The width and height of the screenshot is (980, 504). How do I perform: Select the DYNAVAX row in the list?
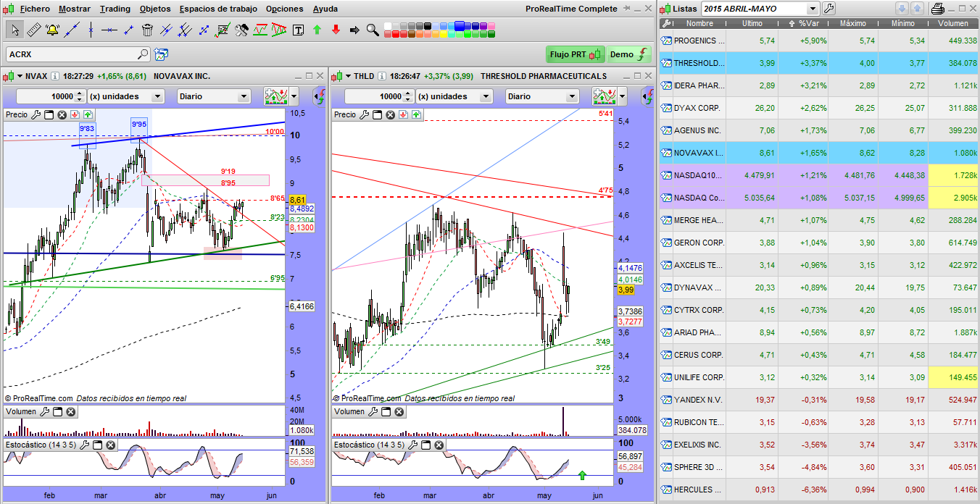click(818, 287)
